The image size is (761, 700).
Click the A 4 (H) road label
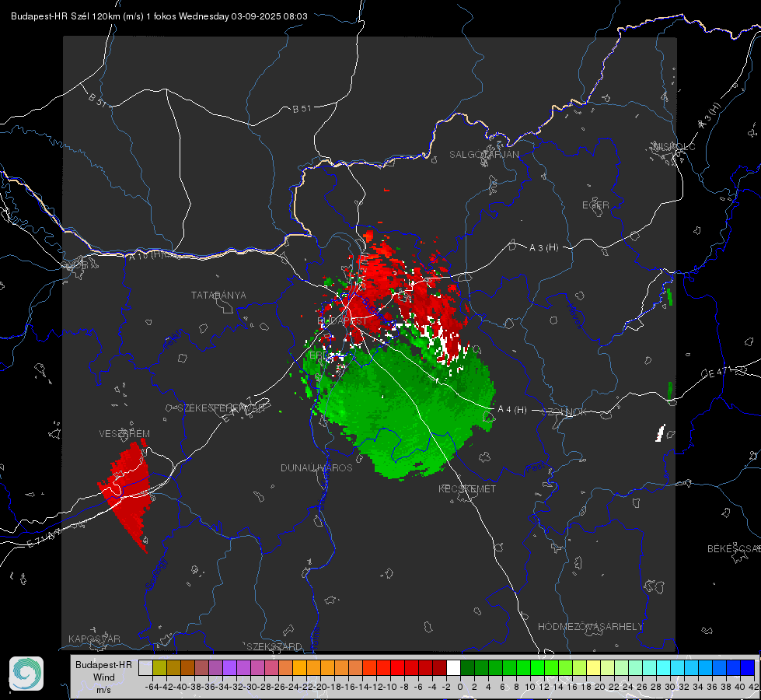click(512, 410)
